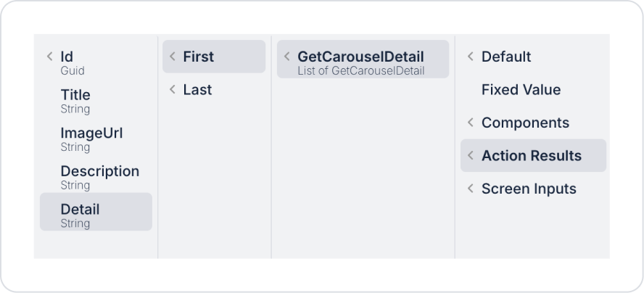Select the Fixed Value option
Image resolution: width=644 pixels, height=293 pixels.
pyautogui.click(x=521, y=90)
